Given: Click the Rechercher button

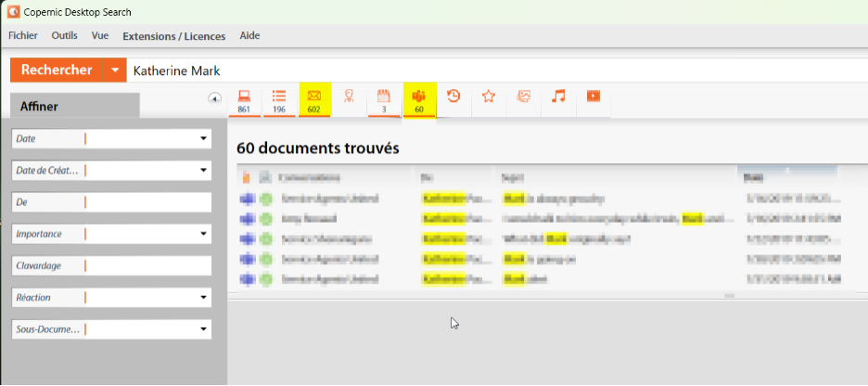Looking at the screenshot, I should coord(57,71).
